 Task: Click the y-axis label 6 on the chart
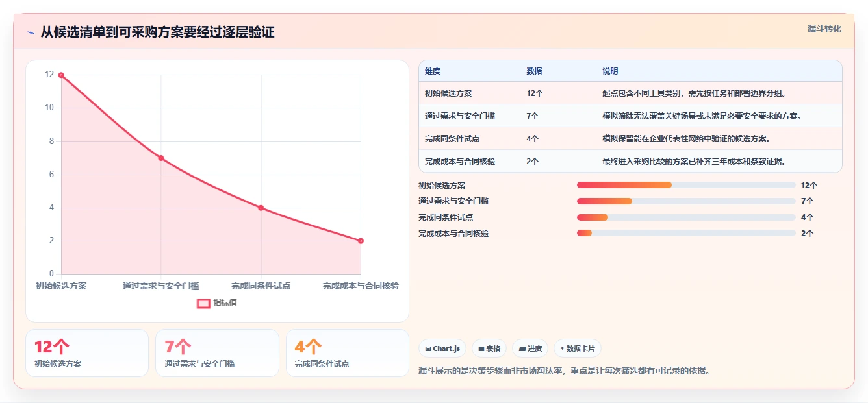click(x=51, y=175)
